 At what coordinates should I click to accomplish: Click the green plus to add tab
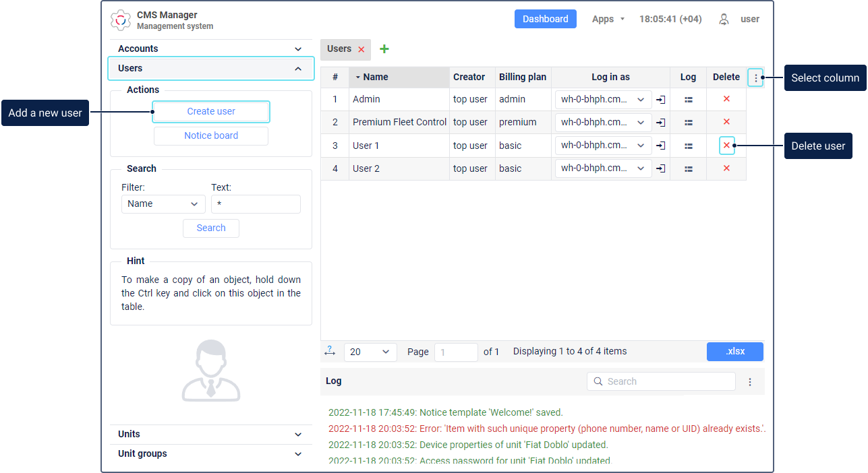pos(384,49)
